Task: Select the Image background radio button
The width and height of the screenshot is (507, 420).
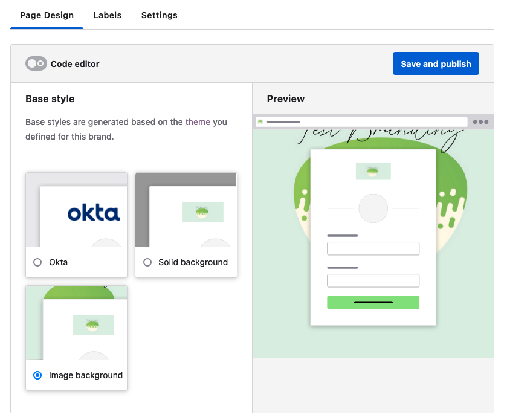Action: pos(37,375)
